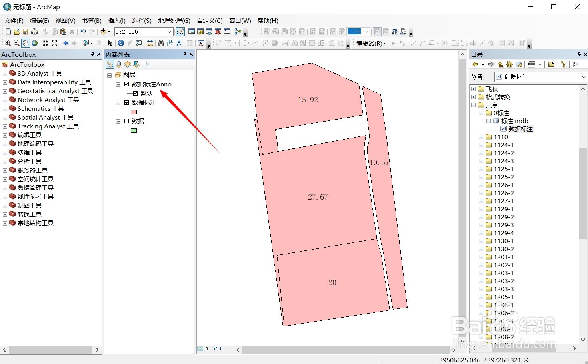Viewport: 588px width, 364px height.
Task: Expand the Spatial Analyst 工具 toolbox
Action: point(5,118)
